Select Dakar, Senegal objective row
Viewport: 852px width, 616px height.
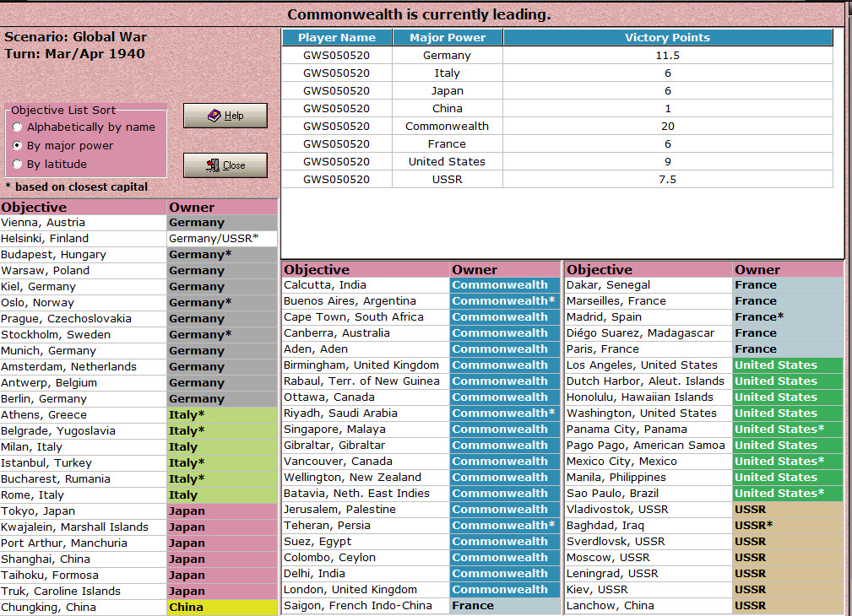click(703, 285)
